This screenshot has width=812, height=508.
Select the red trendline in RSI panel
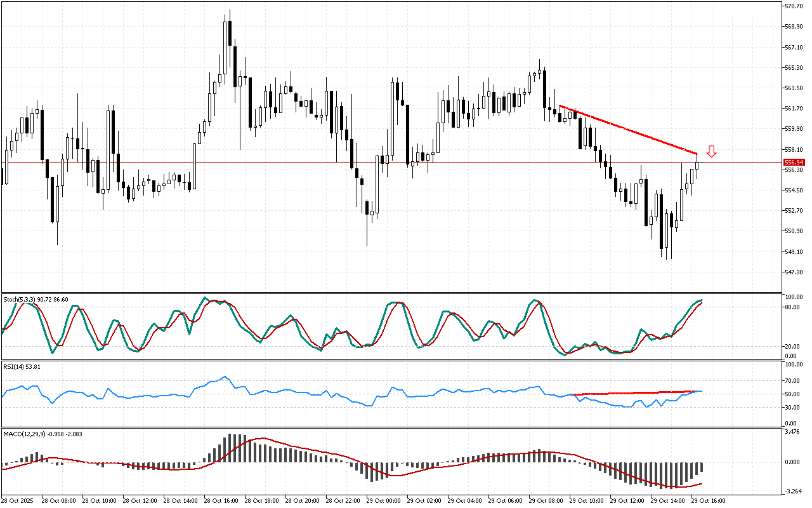[634, 393]
